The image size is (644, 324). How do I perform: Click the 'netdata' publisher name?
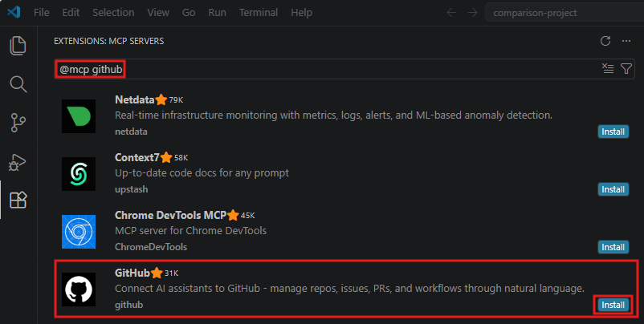(131, 132)
